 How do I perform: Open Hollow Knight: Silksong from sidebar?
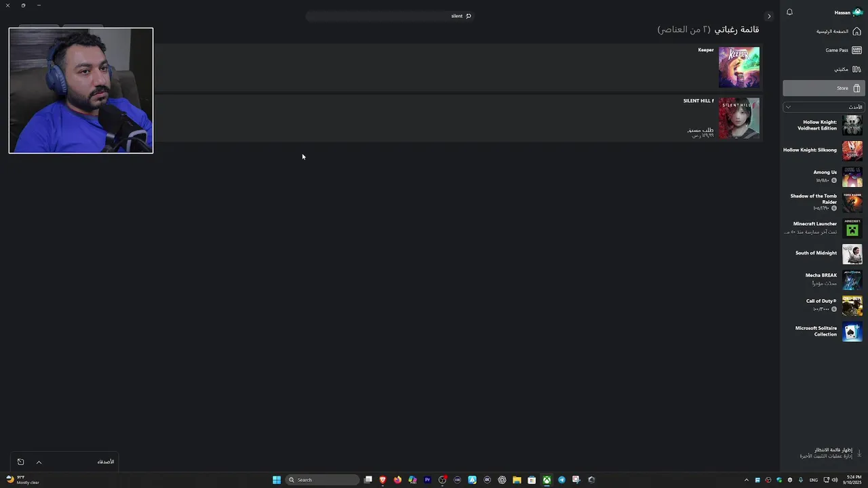[823, 150]
